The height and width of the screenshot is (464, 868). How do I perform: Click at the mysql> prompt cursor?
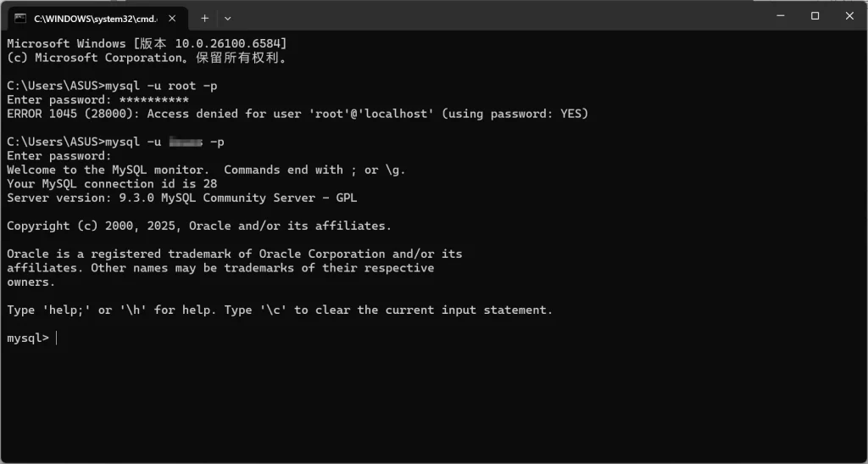(57, 338)
